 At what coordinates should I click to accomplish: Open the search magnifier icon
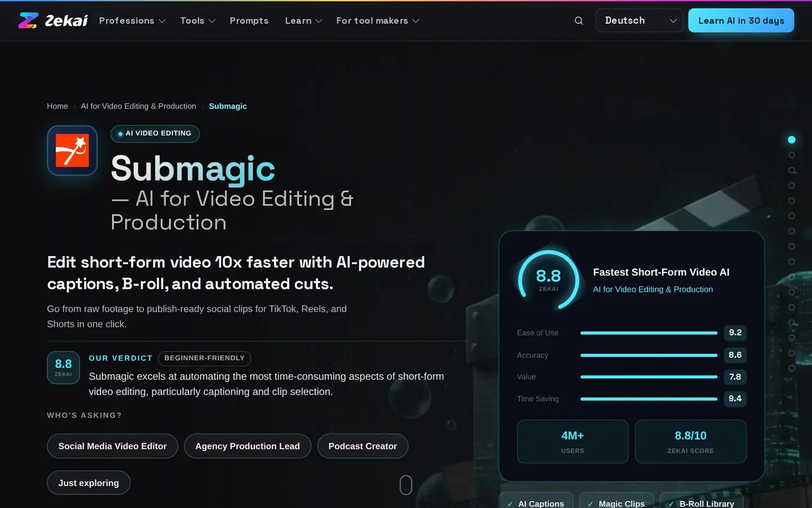[579, 20]
